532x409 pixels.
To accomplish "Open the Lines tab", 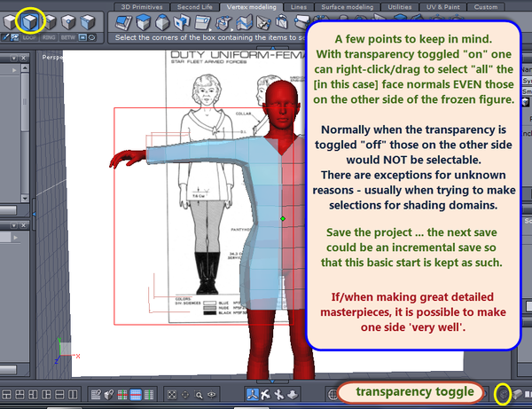I will [x=299, y=7].
